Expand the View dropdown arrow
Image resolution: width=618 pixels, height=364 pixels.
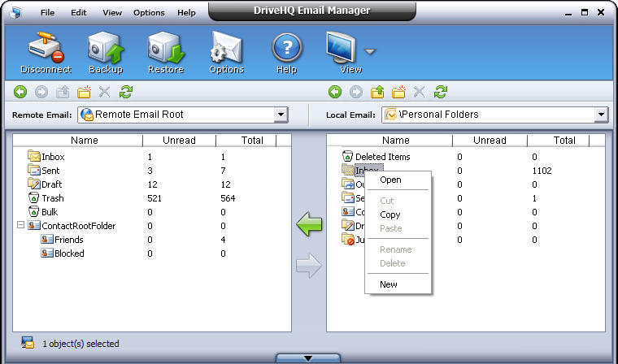click(370, 52)
